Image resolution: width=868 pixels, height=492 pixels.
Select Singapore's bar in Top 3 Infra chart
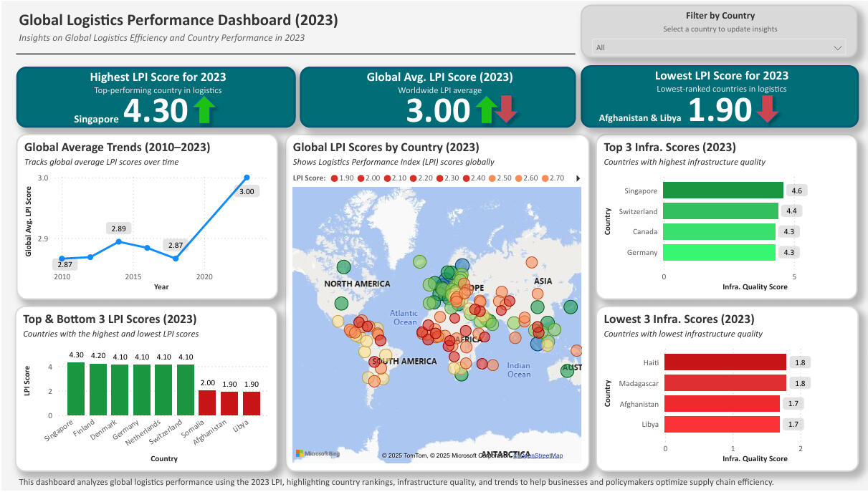724,190
